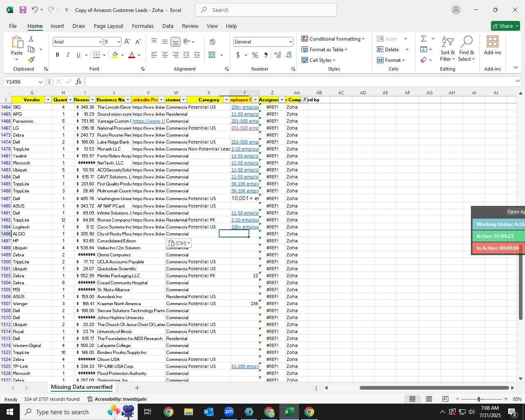Toggle Bold formatting
This screenshot has width=525, height=420.
pos(57,55)
